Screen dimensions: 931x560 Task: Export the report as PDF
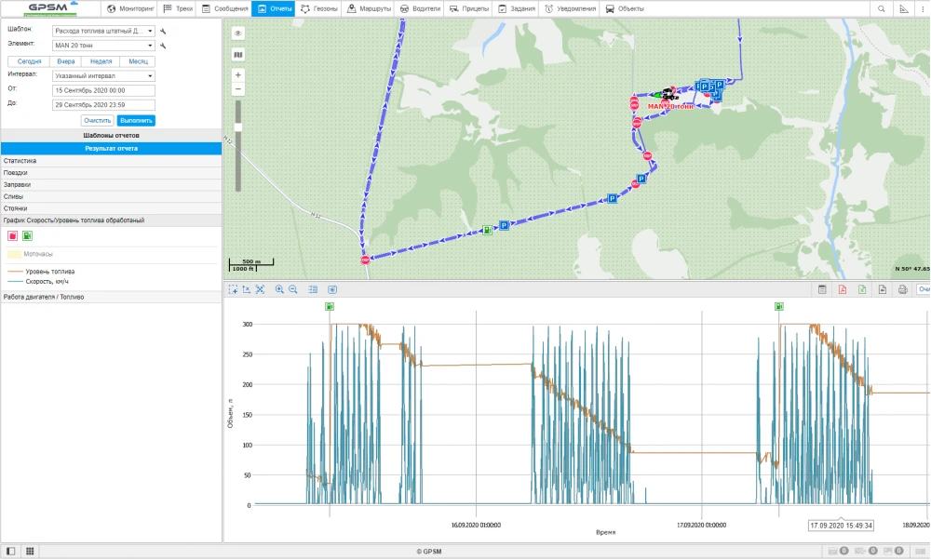[x=842, y=289]
